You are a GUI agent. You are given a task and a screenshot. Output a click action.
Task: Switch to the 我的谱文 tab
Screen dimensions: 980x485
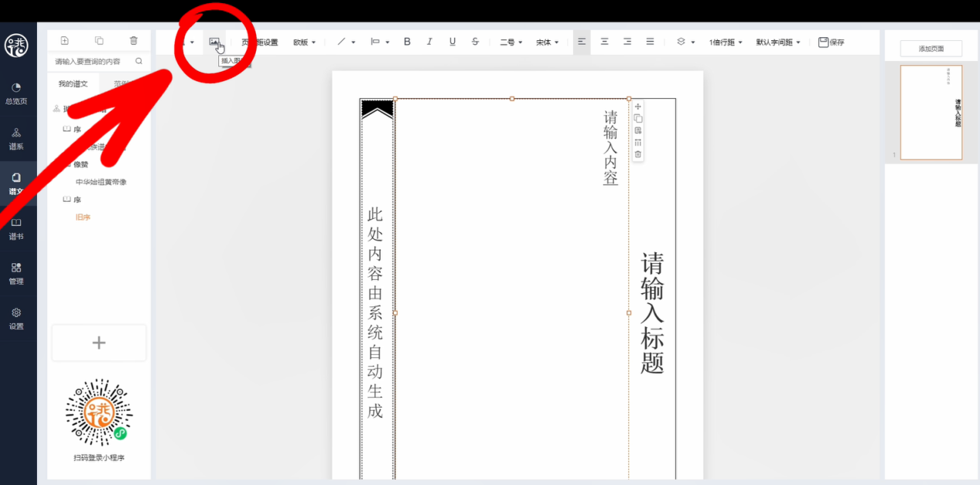73,84
